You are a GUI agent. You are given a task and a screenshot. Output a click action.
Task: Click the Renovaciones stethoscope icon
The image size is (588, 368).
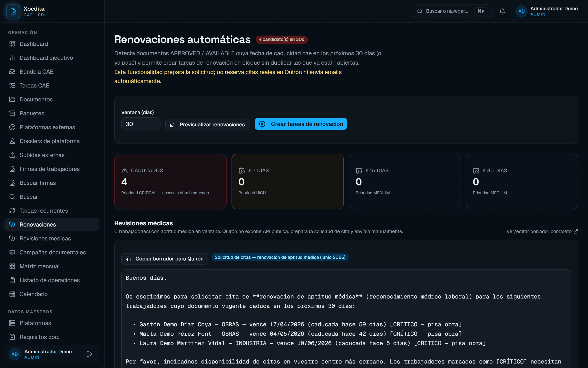pyautogui.click(x=12, y=224)
